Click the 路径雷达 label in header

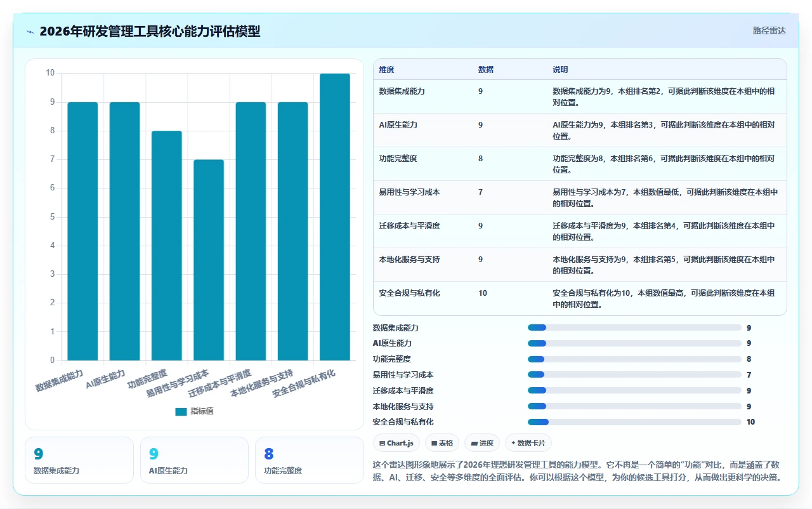[x=769, y=30]
